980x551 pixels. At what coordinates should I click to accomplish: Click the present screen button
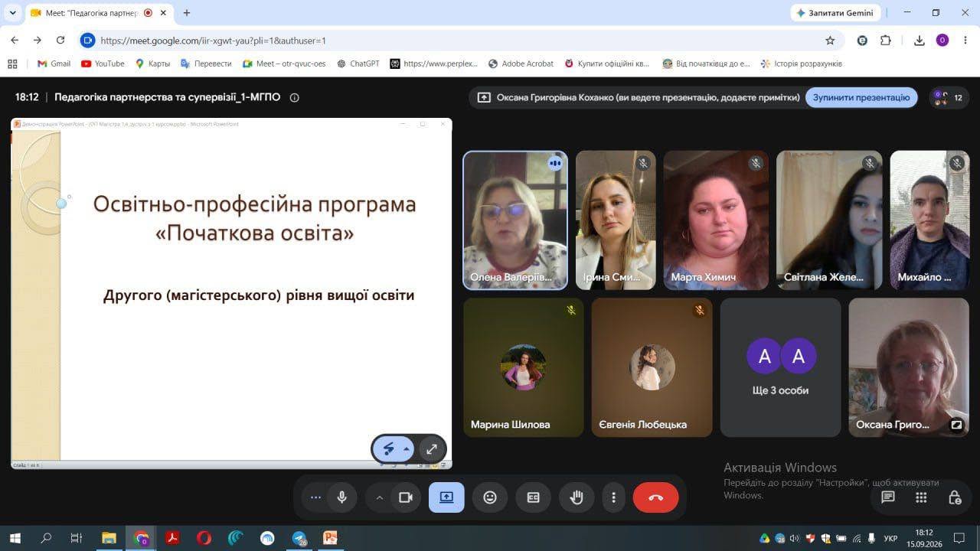[x=446, y=497]
